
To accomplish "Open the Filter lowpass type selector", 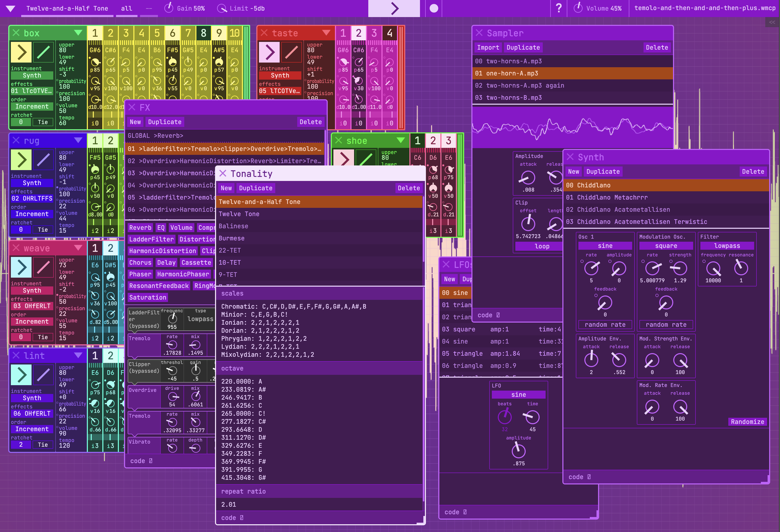I will tap(727, 246).
